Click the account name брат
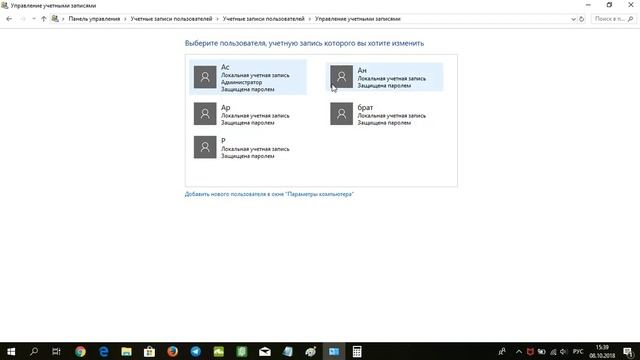 (x=365, y=107)
